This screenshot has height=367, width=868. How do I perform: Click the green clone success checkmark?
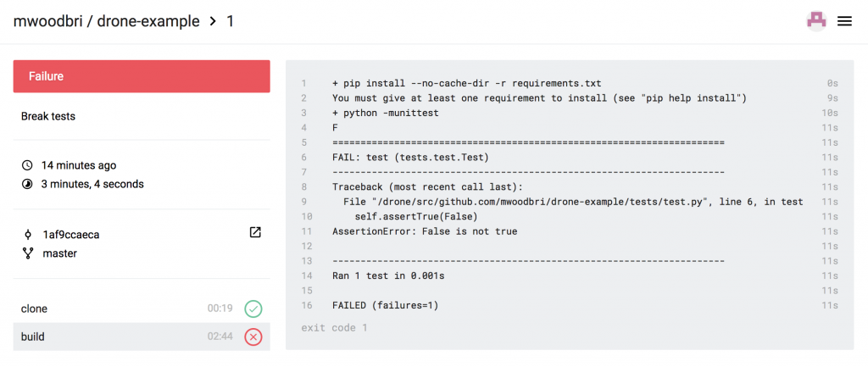tap(253, 309)
